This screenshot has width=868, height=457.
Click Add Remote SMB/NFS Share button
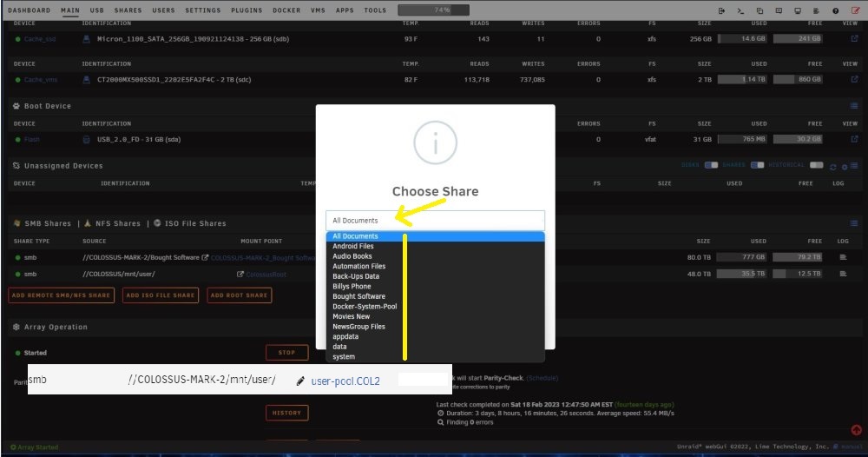tap(61, 295)
